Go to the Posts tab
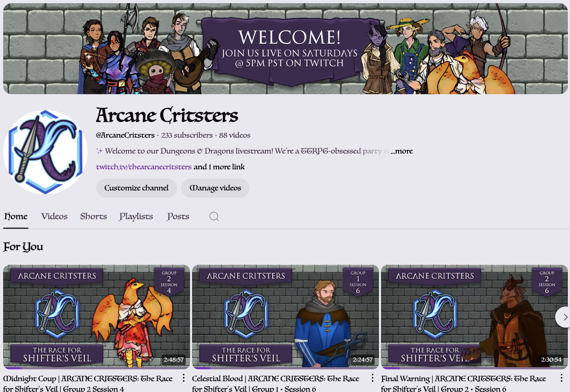 click(178, 216)
